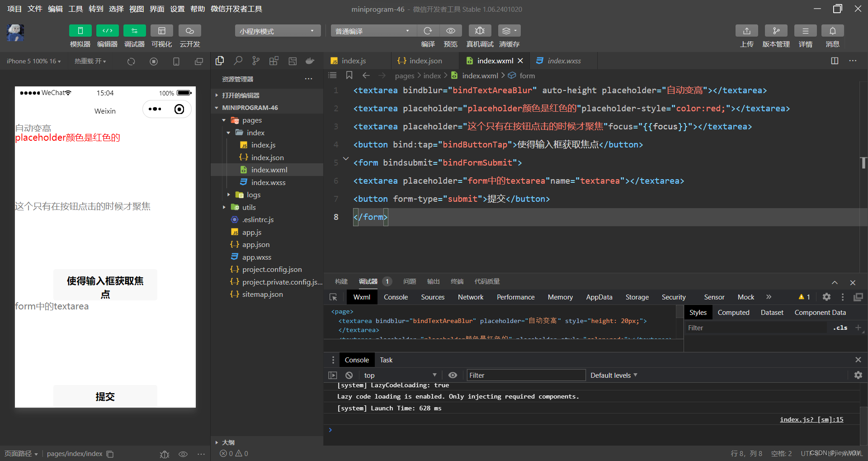Open the index.js? [sm]:15 source link
Image resolution: width=868 pixels, height=461 pixels.
(x=811, y=419)
